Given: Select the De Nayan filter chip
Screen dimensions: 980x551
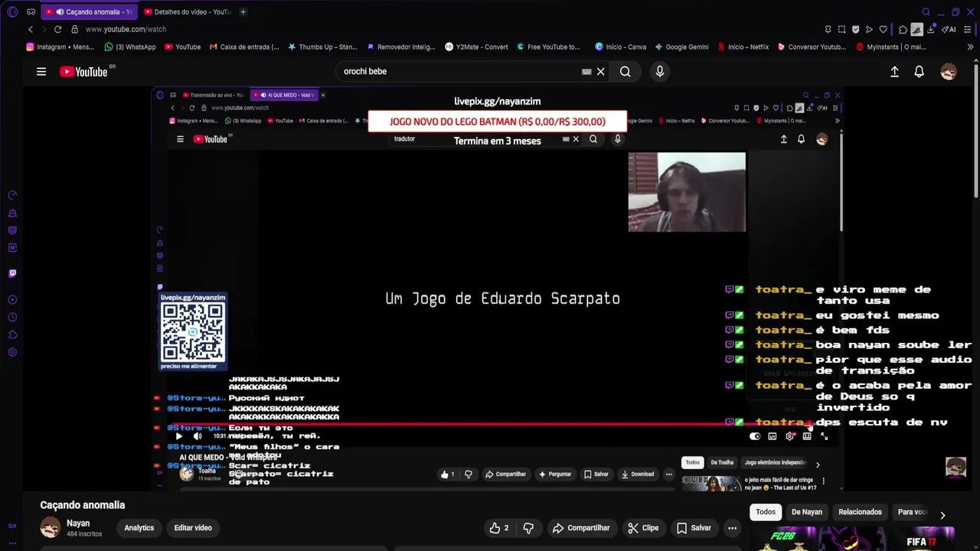Looking at the screenshot, I should click(807, 512).
